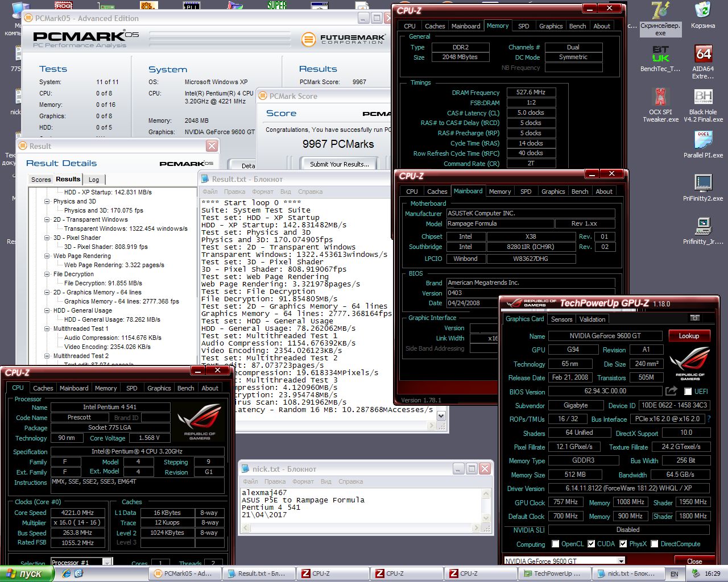Click the GPU-Z Close button
The height and width of the screenshot is (582, 728).
click(694, 561)
